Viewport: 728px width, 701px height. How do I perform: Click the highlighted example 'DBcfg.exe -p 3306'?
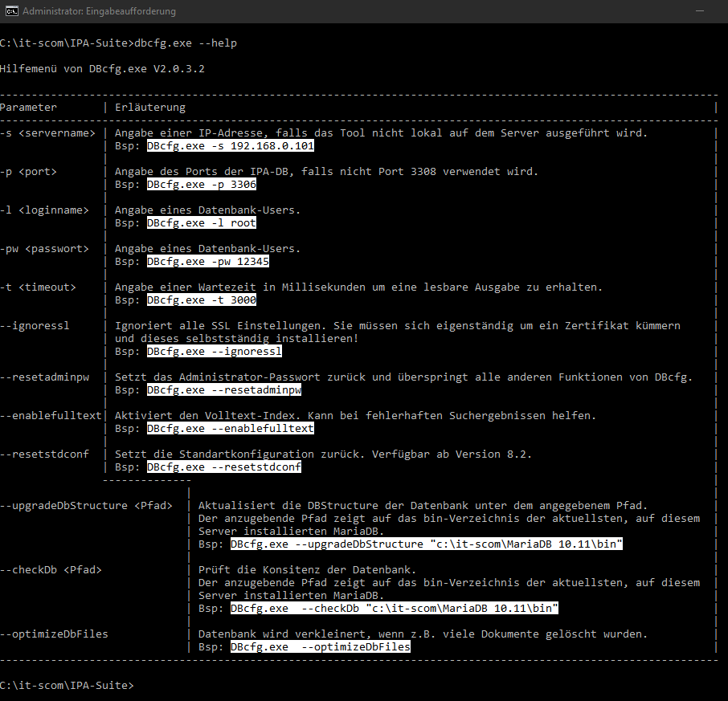coord(201,185)
